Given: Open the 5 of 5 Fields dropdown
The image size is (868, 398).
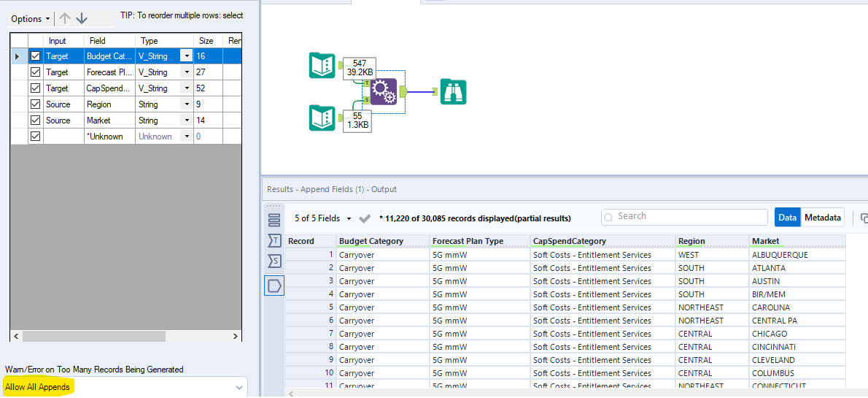Looking at the screenshot, I should (323, 218).
